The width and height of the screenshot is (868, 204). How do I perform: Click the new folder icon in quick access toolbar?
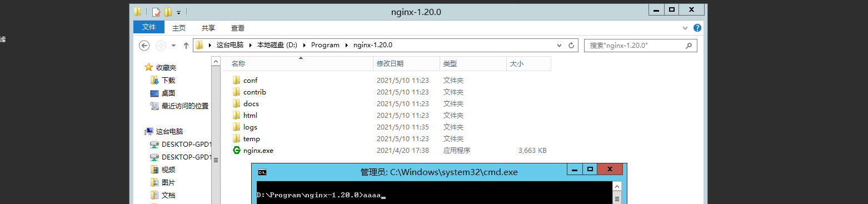[168, 12]
